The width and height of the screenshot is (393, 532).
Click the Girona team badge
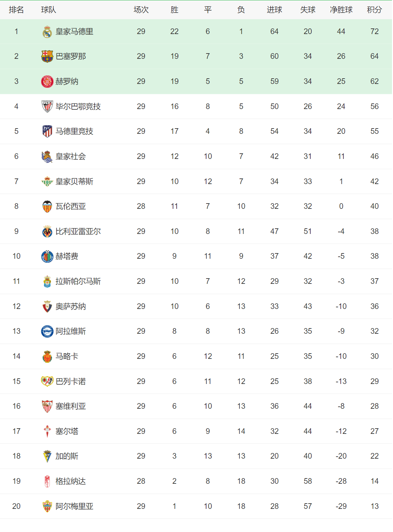tap(47, 82)
